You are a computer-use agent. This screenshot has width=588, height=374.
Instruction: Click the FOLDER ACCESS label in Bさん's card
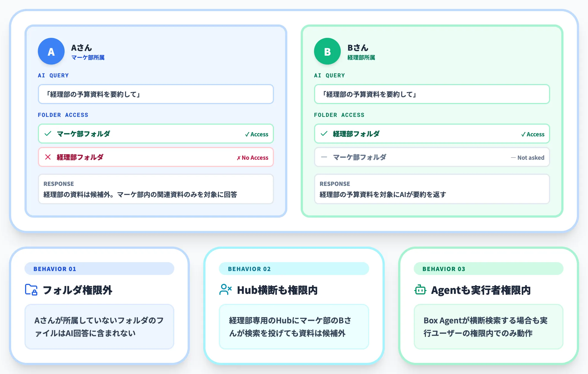(x=339, y=115)
